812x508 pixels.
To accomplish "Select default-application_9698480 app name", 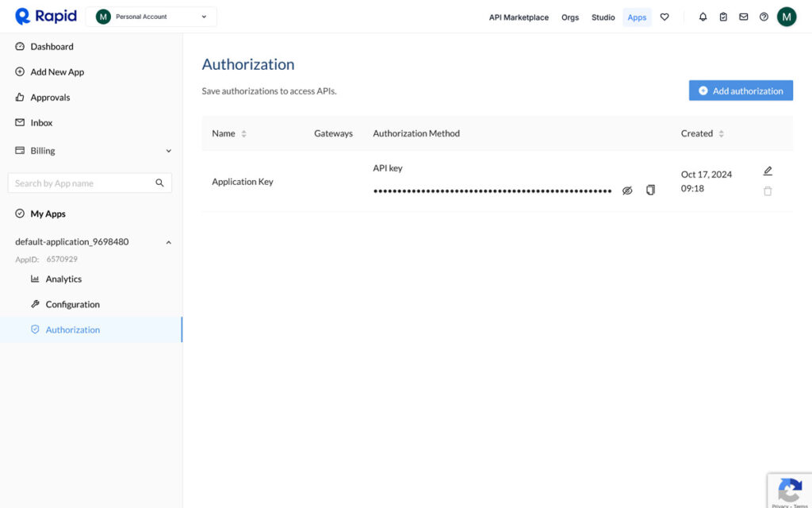I will pos(72,241).
